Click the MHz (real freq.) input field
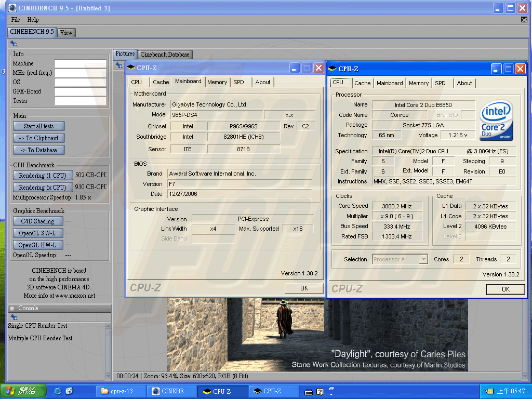532x399 pixels. tap(80, 73)
